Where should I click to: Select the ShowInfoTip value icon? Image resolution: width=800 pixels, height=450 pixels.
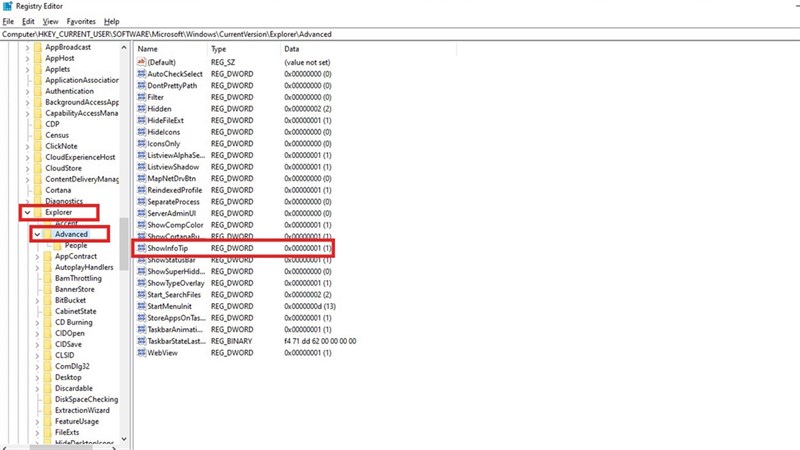[x=141, y=248]
